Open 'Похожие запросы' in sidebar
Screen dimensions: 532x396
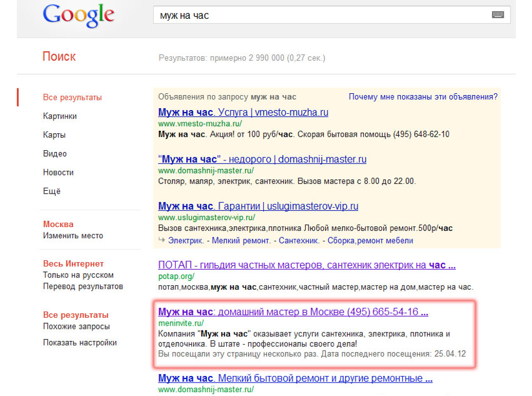pyautogui.click(x=76, y=326)
